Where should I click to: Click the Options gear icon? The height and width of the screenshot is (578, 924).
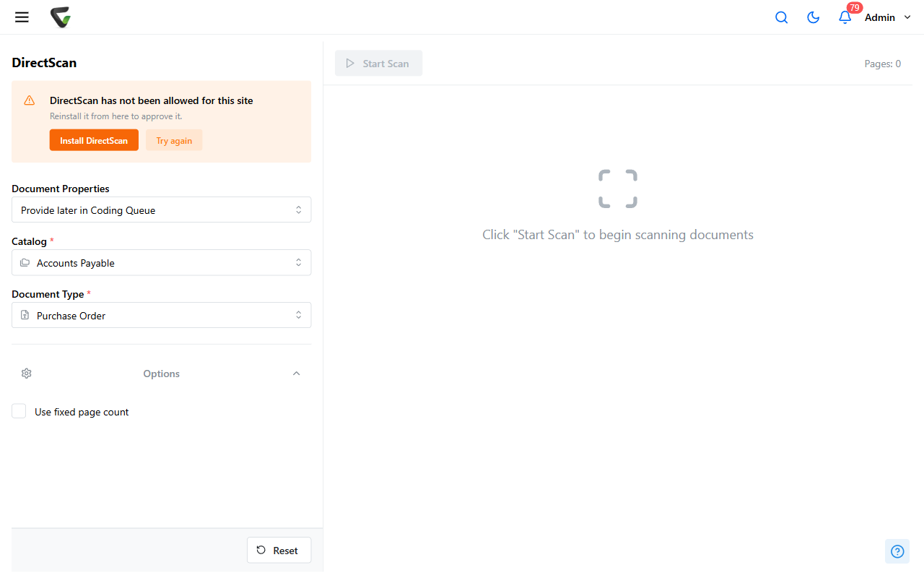pos(27,374)
